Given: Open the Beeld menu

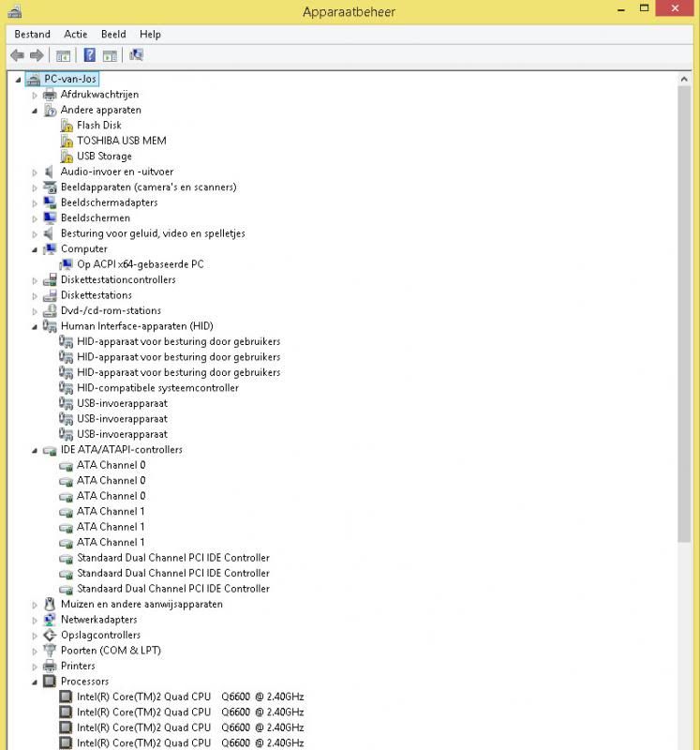Looking at the screenshot, I should click(113, 34).
